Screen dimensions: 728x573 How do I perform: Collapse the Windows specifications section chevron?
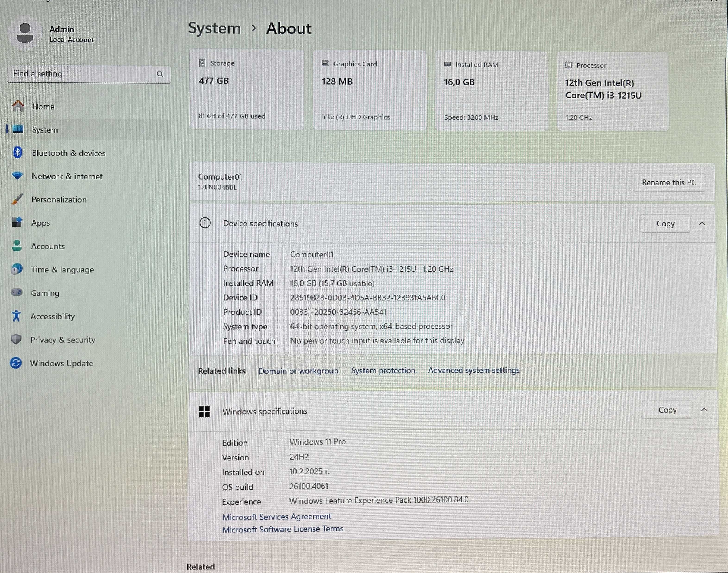tap(704, 410)
